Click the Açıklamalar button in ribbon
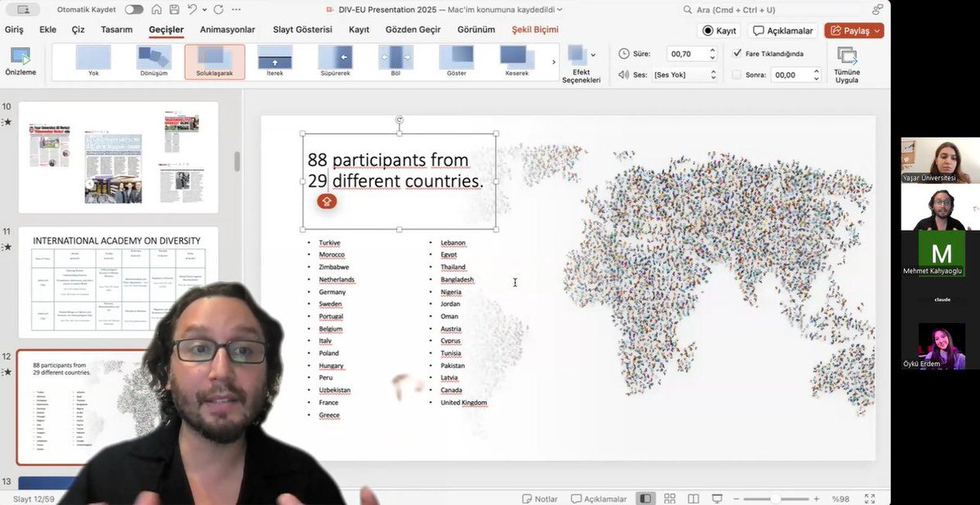The image size is (980, 505). [x=783, y=31]
